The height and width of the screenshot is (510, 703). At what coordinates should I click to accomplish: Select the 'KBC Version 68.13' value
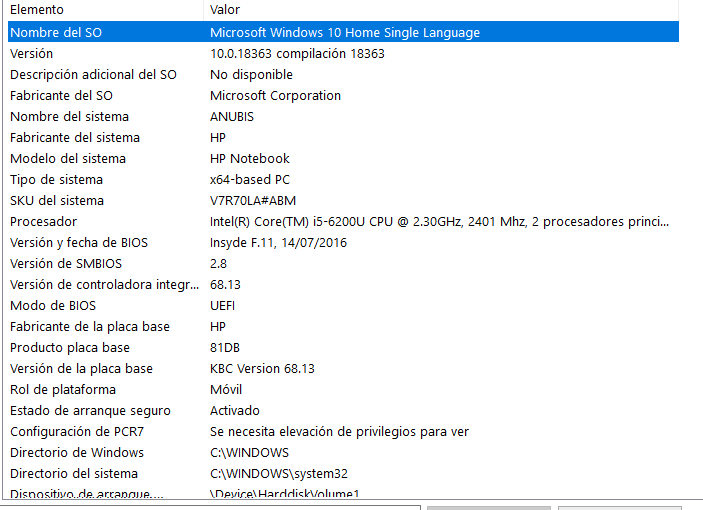pos(262,368)
